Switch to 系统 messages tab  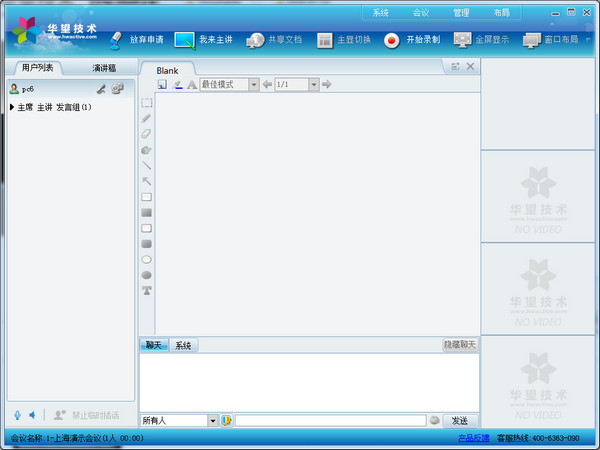(x=183, y=346)
